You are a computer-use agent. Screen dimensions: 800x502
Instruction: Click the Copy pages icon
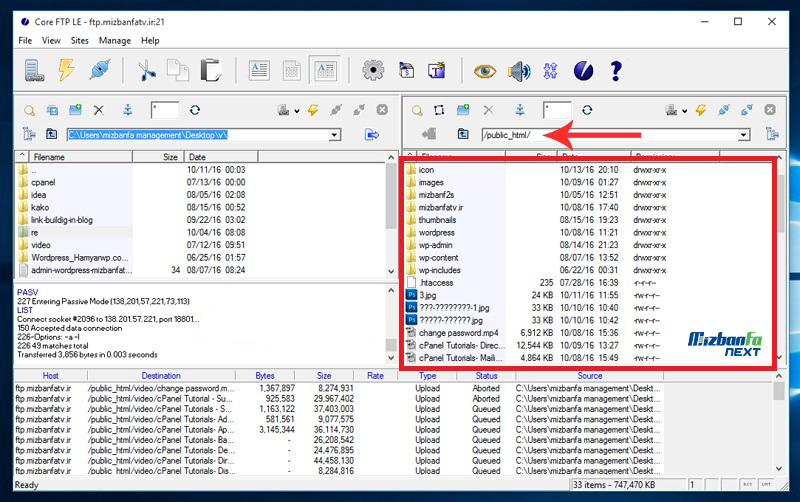pos(178,70)
